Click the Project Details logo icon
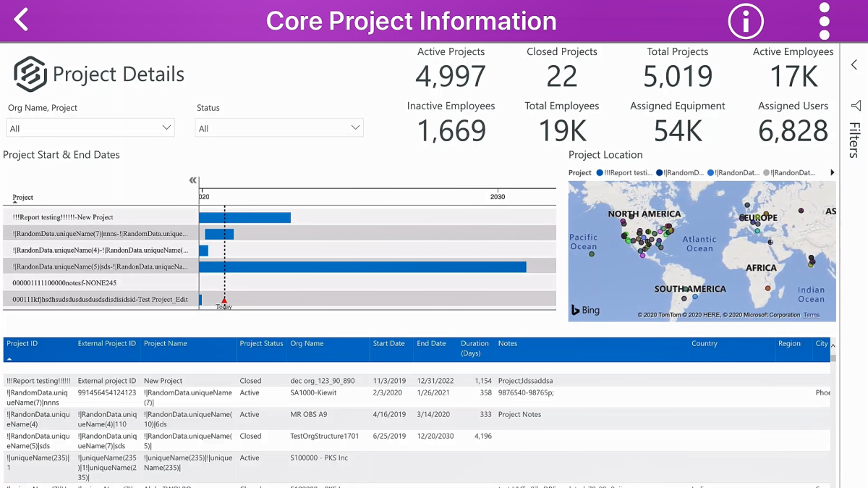The height and width of the screenshot is (488, 868). coord(30,74)
